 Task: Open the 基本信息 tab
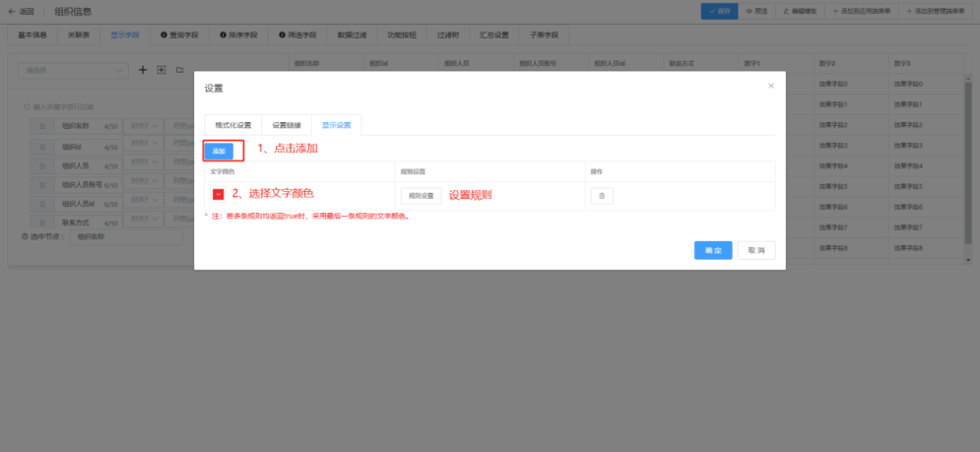(x=33, y=35)
